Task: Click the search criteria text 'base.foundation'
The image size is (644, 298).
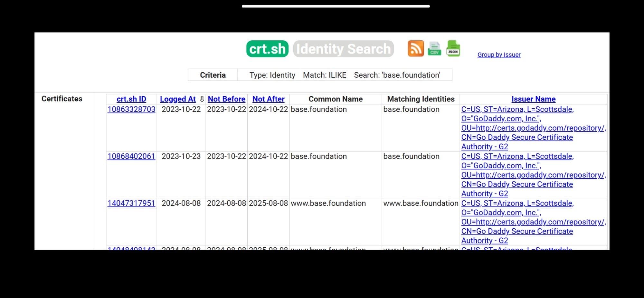Action: (x=397, y=75)
